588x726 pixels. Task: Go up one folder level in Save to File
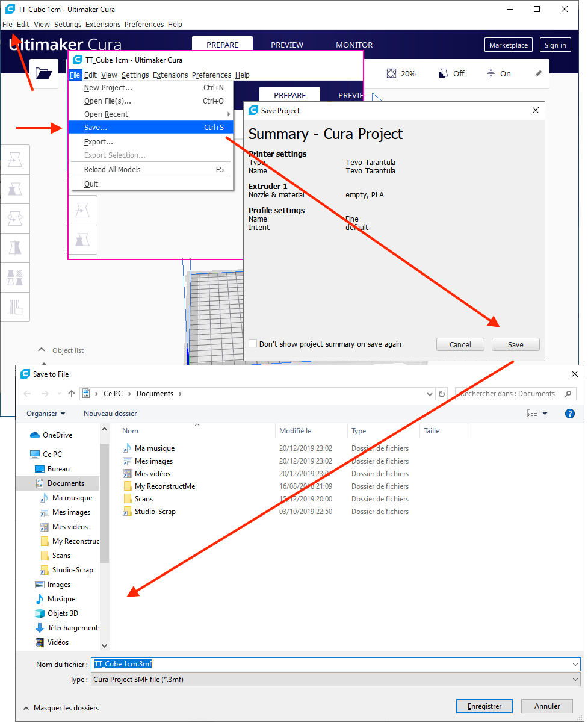click(72, 394)
